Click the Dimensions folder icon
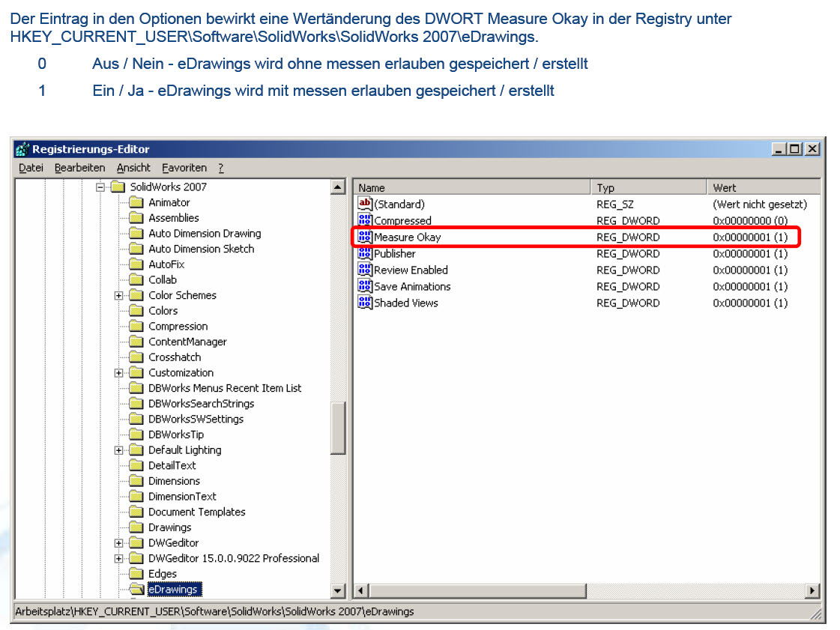 coord(136,481)
